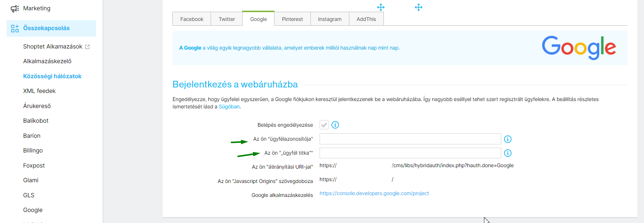This screenshot has height=223, width=644.
Task: Click the Bejelentkezés a webáruházba heading
Action: pyautogui.click(x=235, y=84)
